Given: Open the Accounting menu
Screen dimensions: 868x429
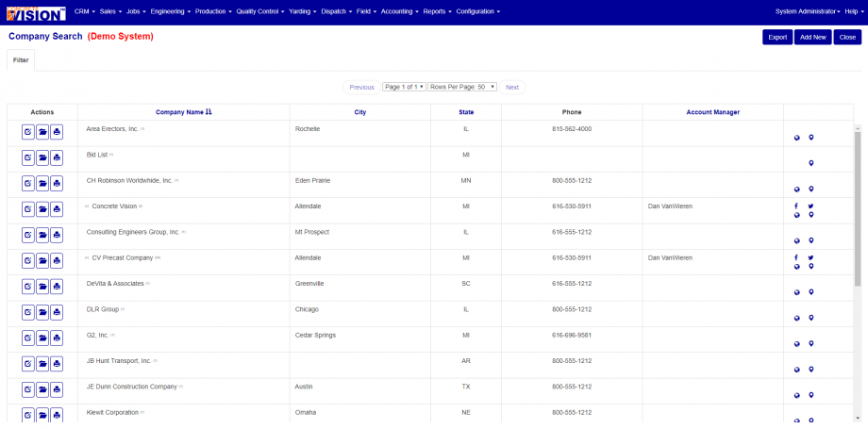Looking at the screenshot, I should [400, 11].
